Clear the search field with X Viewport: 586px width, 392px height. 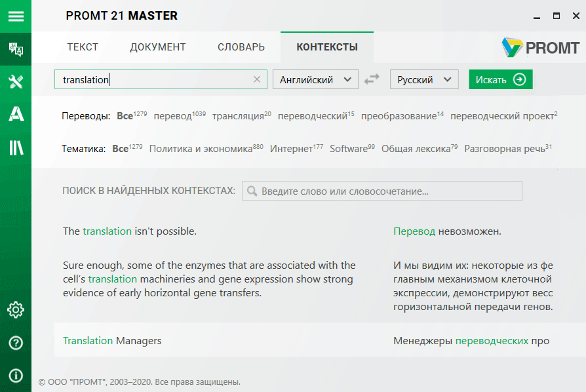pyautogui.click(x=257, y=79)
